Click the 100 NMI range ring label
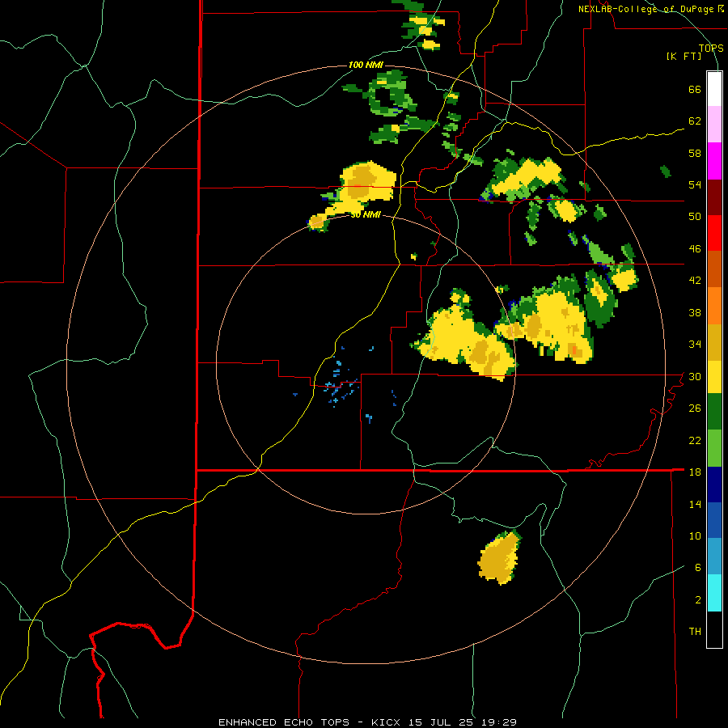 pos(366,65)
